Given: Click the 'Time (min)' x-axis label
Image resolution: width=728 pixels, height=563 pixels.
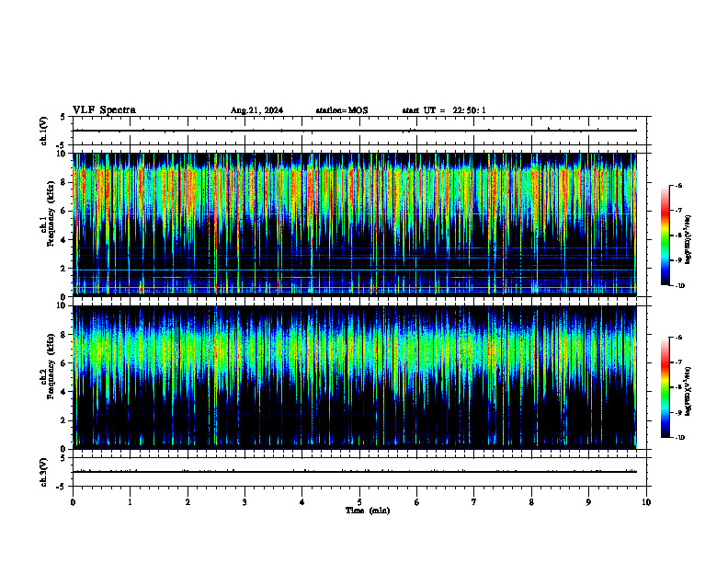Looking at the screenshot, I should 368,511.
